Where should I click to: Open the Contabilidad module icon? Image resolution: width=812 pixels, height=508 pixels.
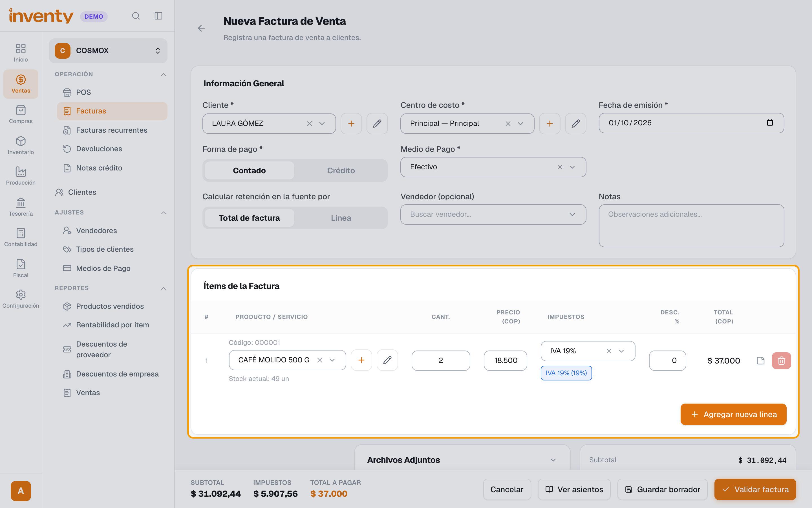(x=21, y=238)
